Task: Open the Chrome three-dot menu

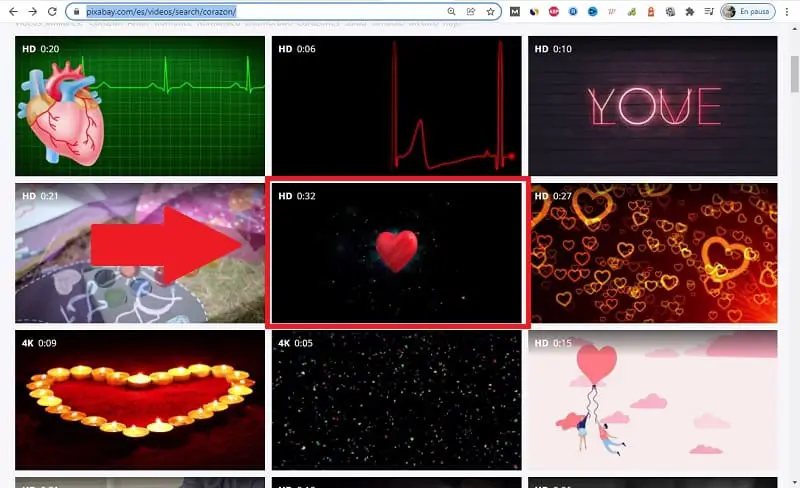Action: point(787,11)
